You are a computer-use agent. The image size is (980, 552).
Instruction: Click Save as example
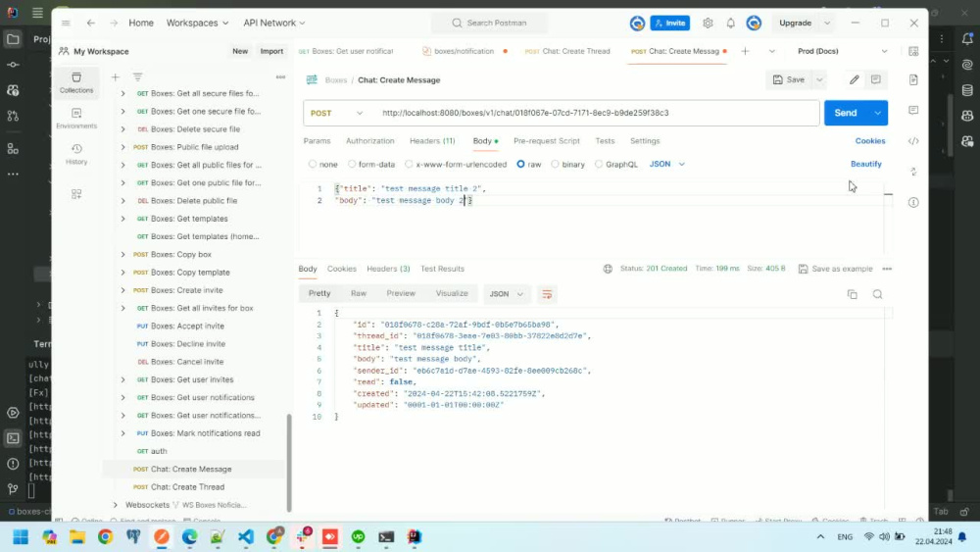(x=836, y=269)
